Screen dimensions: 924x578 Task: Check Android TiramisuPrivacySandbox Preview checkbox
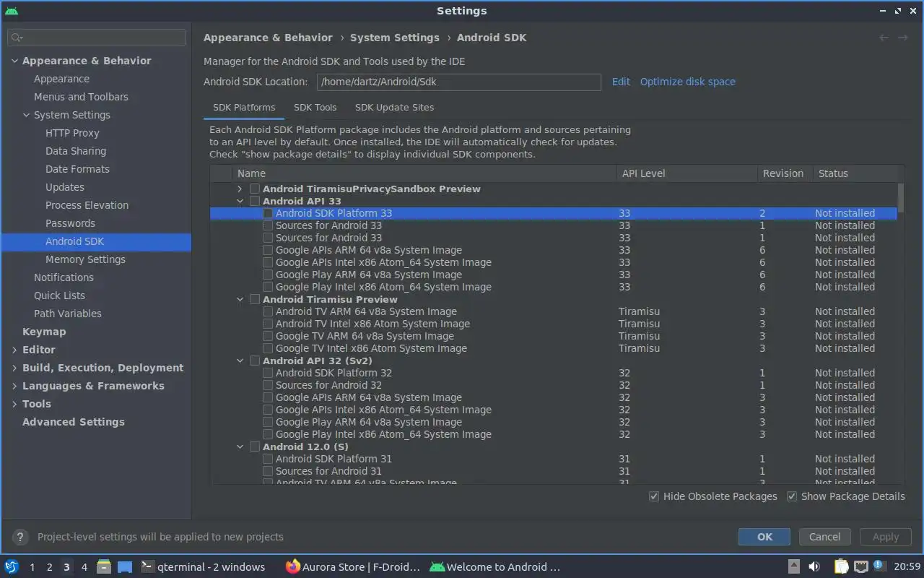pyautogui.click(x=255, y=189)
